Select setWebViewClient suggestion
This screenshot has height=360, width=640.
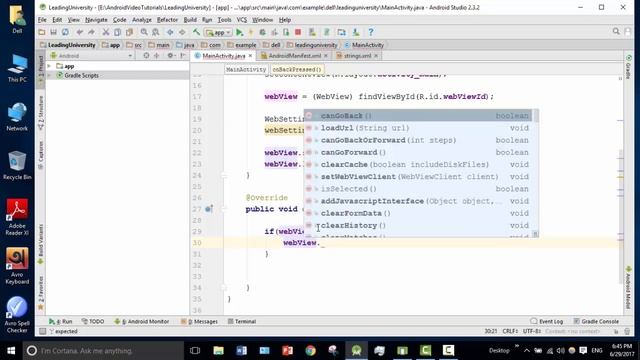418,177
